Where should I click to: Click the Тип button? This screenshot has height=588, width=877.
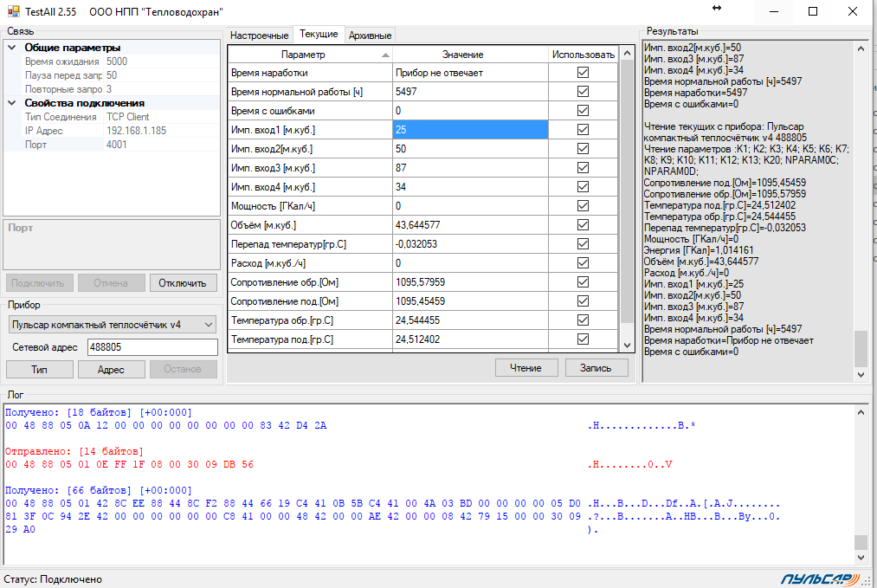coord(39,369)
